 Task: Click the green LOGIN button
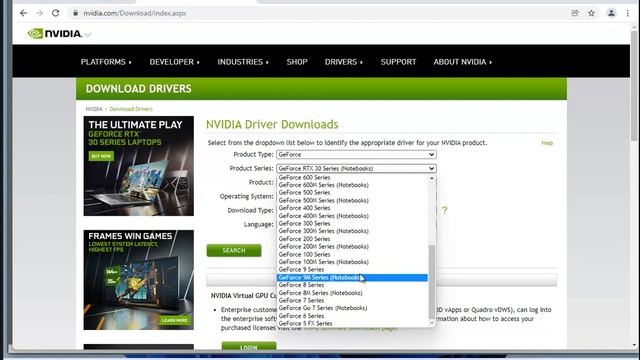(249, 346)
